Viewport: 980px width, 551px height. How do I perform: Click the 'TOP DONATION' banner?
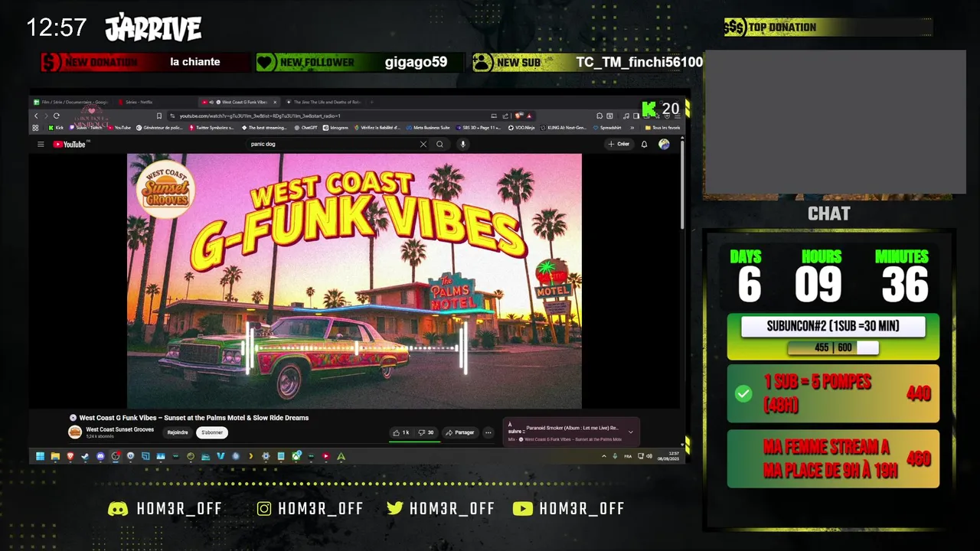828,28
